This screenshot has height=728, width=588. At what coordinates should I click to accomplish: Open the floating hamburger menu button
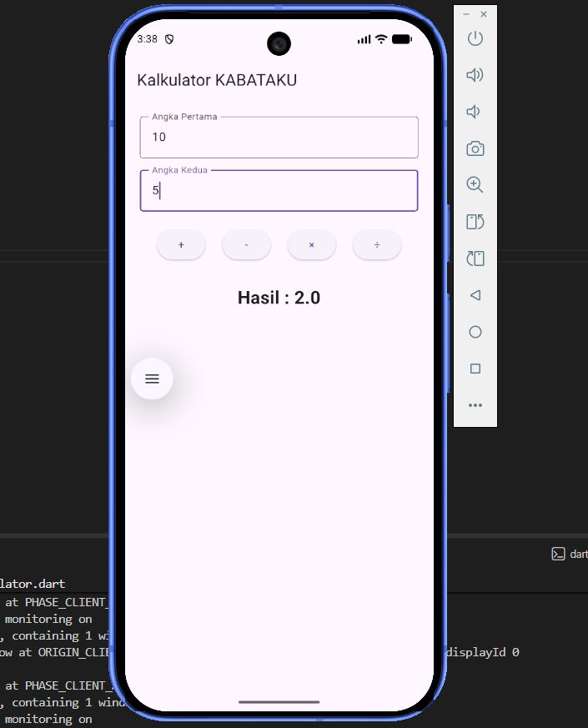point(152,379)
